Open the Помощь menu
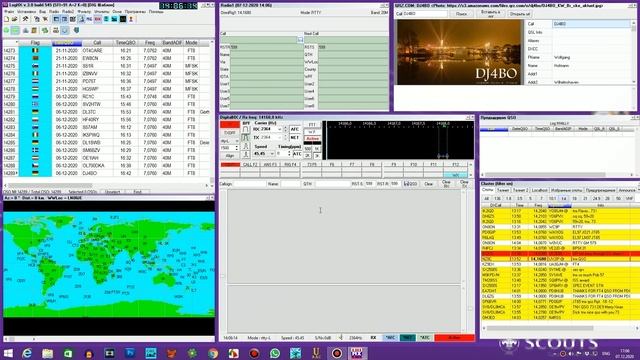Image resolution: width=640 pixels, height=360 pixels. click(156, 12)
